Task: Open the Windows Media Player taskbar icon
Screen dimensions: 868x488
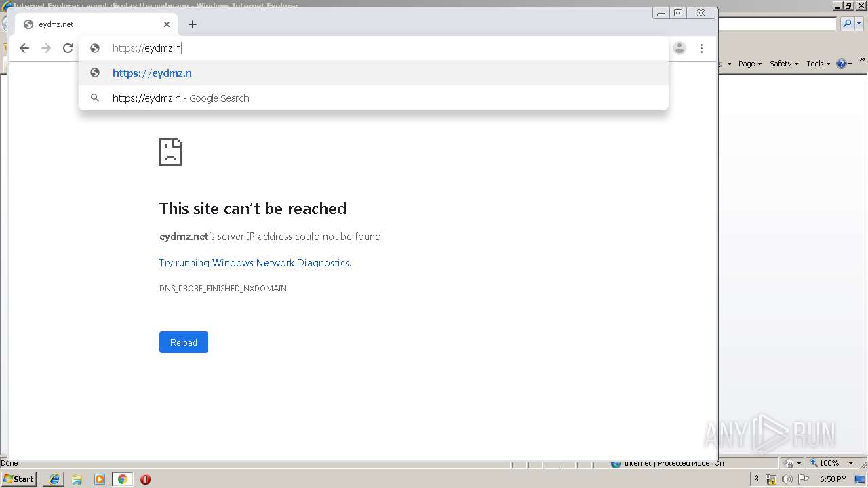Action: click(100, 479)
